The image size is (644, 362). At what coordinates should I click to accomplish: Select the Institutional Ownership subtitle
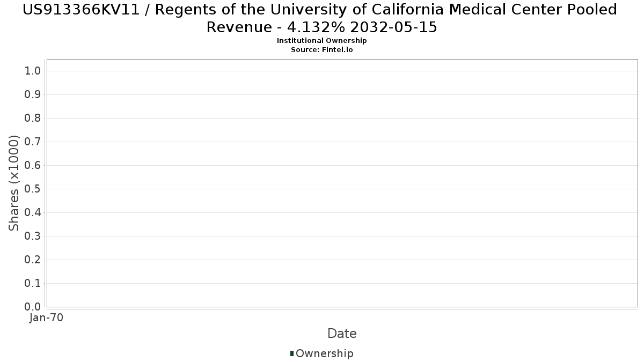(322, 41)
